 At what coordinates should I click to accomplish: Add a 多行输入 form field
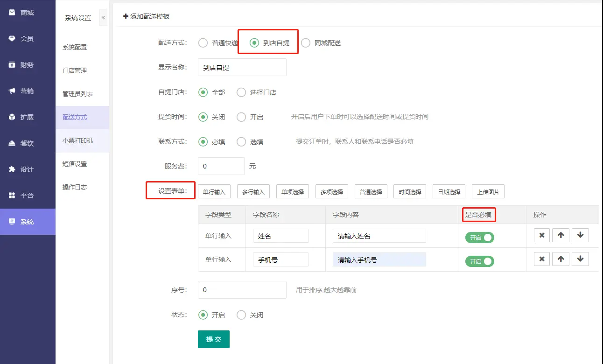[x=253, y=192]
